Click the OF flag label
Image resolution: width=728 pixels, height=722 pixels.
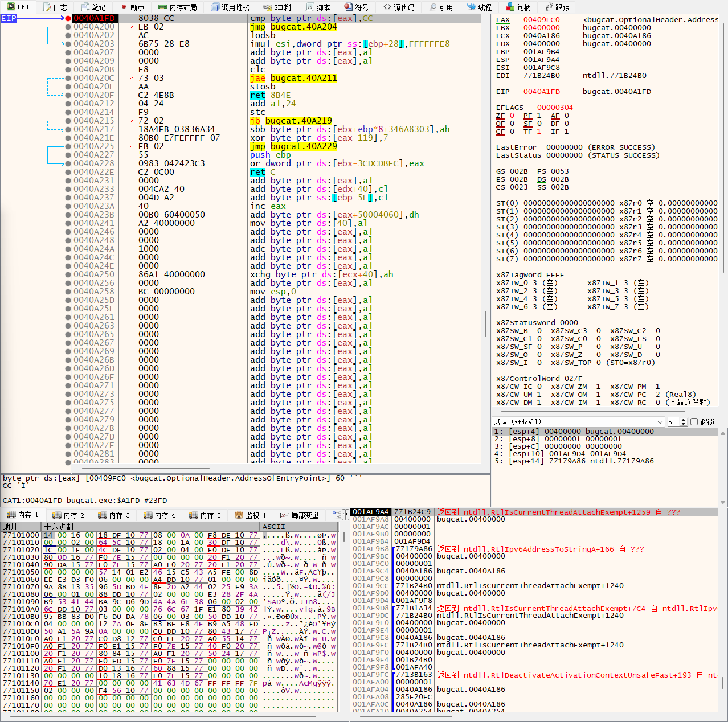500,124
